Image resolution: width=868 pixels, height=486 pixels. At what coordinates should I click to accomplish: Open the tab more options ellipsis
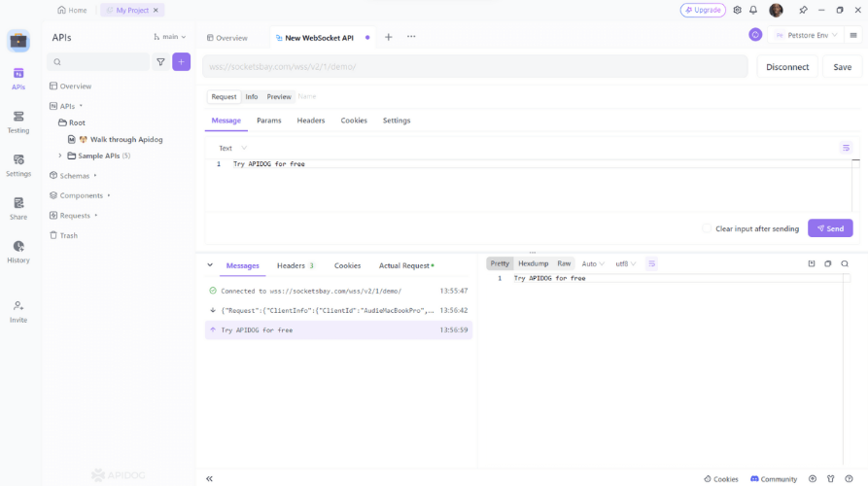pos(411,37)
